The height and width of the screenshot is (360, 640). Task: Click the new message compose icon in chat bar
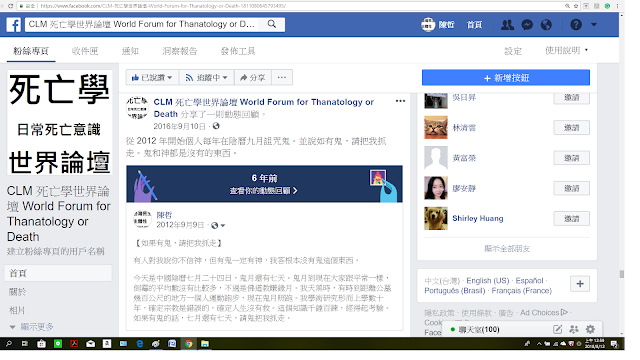(x=558, y=329)
